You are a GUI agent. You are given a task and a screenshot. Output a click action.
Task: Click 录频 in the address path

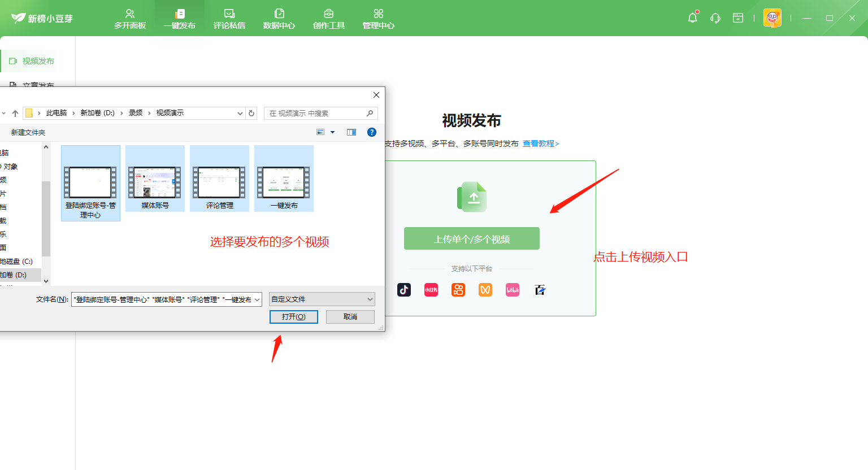click(136, 113)
